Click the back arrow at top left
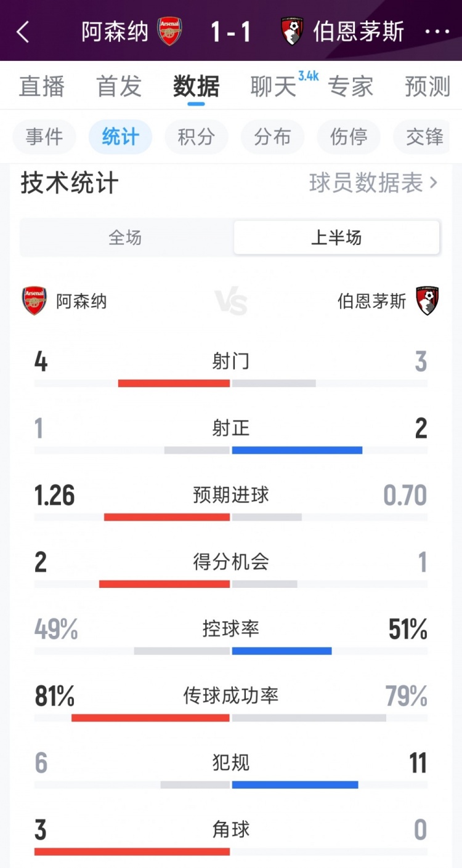Viewport: 462px width, 868px height. 23,32
